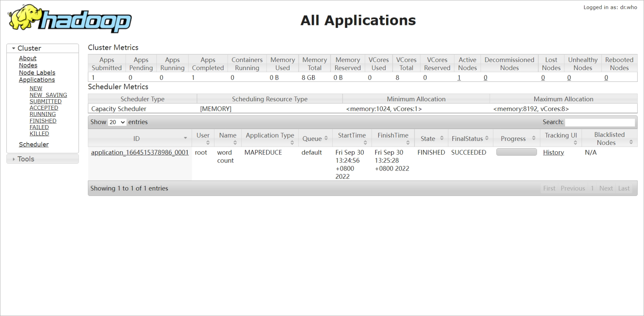Open the Applications link

[x=37, y=80]
